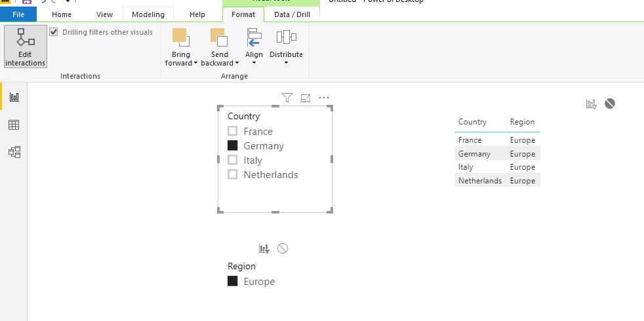Select the Netherlands cell in the table
Viewport: 644px width, 321px height.
(x=480, y=181)
